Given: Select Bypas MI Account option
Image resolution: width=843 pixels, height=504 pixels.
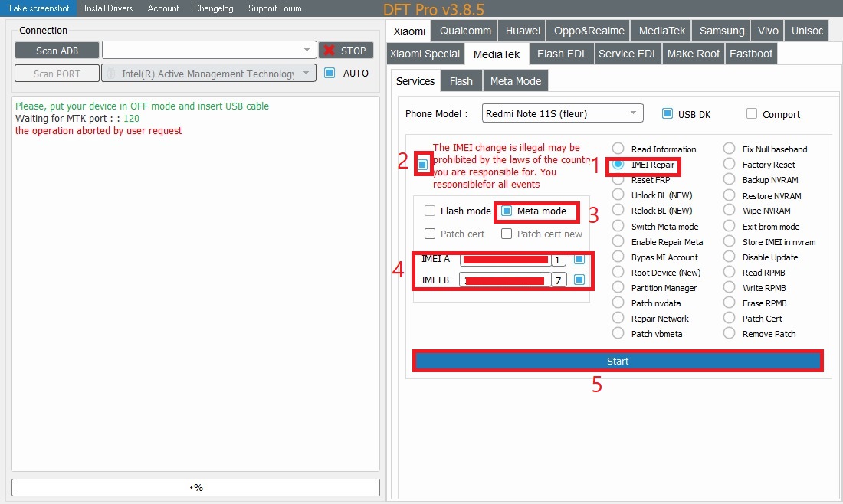Looking at the screenshot, I should [x=618, y=257].
